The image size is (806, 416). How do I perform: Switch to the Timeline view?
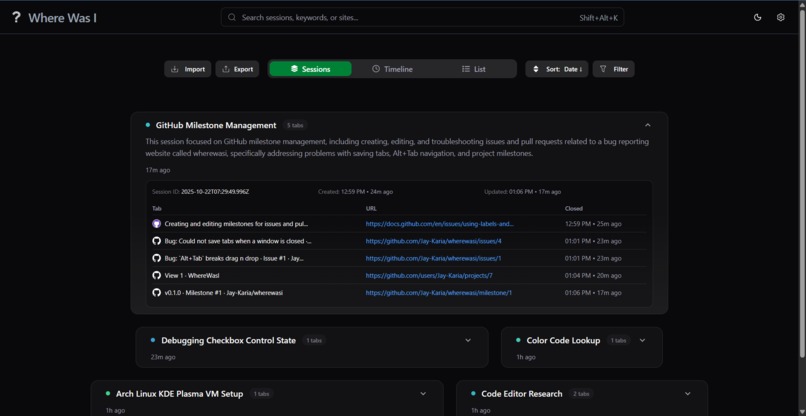point(392,69)
